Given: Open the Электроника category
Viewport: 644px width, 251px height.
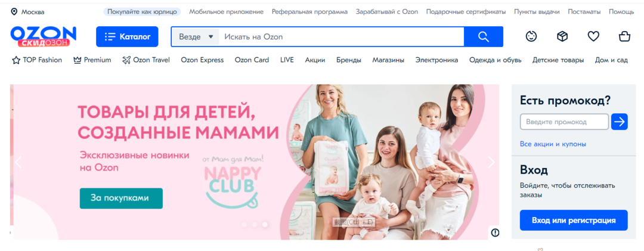Looking at the screenshot, I should tap(436, 60).
